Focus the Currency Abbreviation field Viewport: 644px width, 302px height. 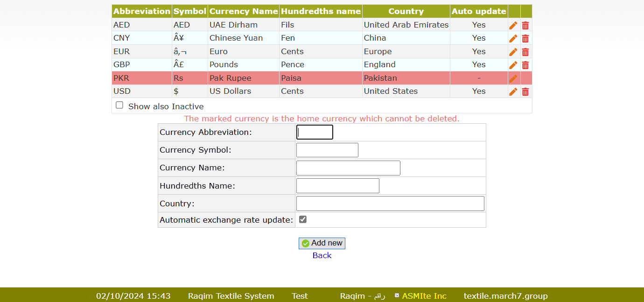(x=315, y=132)
